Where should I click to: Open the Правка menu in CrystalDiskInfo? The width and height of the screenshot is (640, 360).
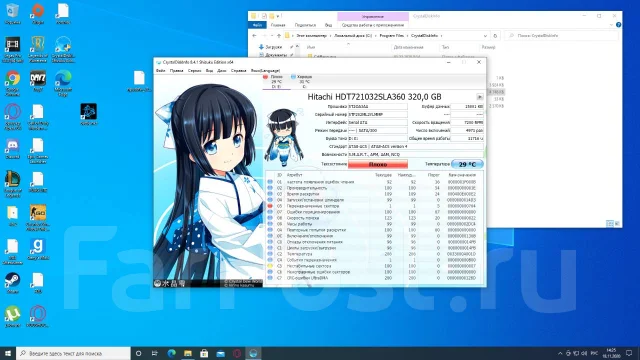point(176,71)
